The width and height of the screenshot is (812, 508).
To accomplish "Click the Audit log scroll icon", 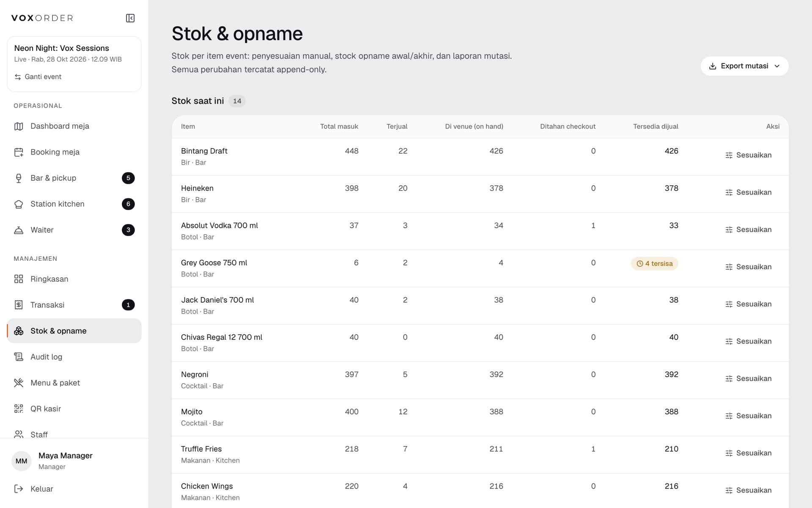I will 19,357.
